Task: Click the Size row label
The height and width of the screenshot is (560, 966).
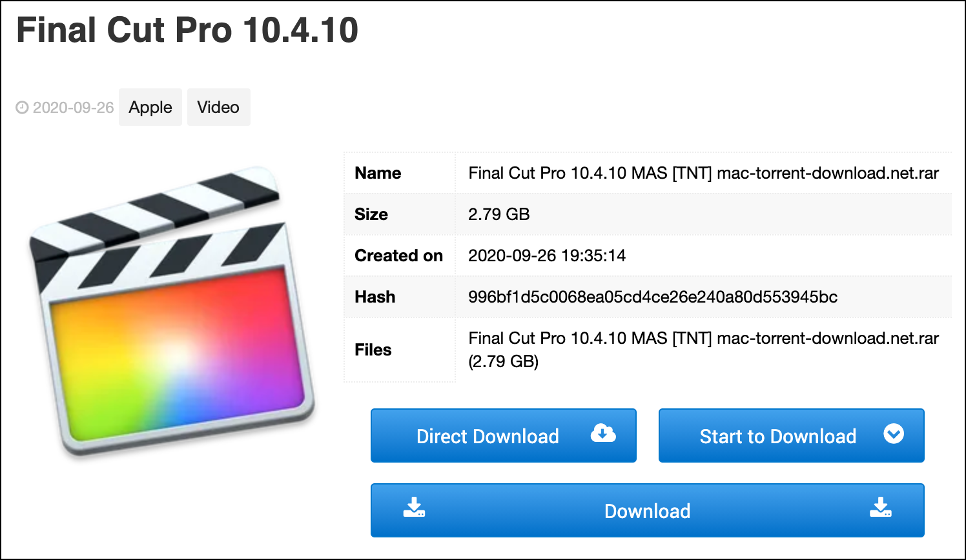Action: [371, 214]
